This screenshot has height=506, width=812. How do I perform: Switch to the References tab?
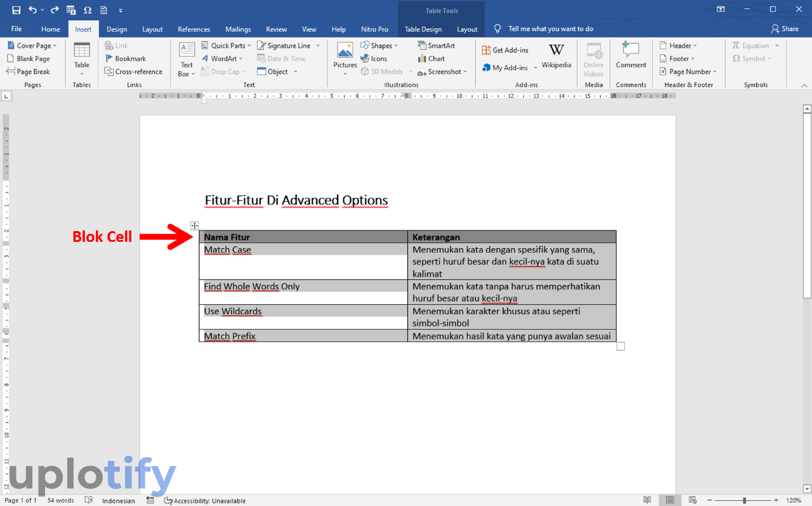coord(194,29)
